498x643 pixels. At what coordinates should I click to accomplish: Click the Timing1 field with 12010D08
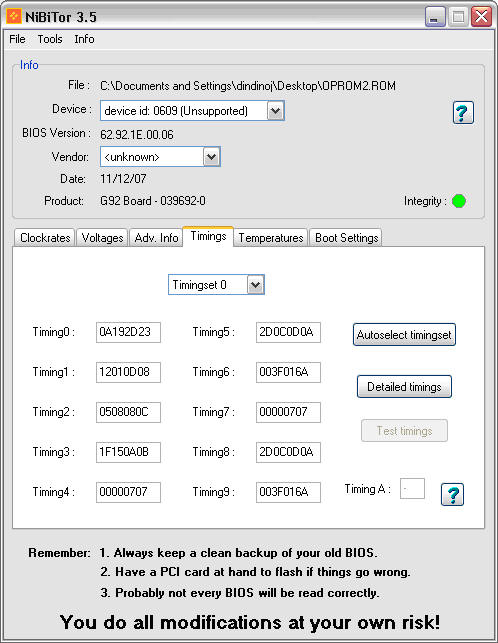pyautogui.click(x=128, y=372)
